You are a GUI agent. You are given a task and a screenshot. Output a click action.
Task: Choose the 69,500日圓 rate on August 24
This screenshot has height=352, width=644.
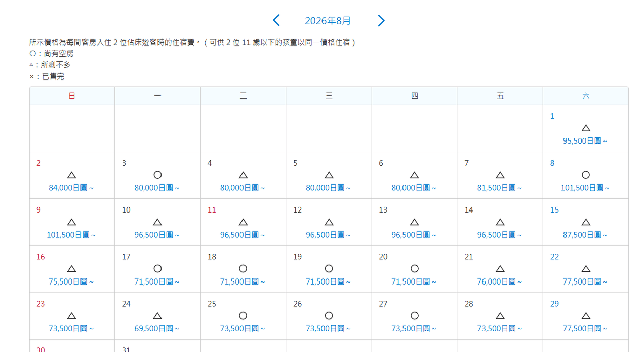(157, 329)
